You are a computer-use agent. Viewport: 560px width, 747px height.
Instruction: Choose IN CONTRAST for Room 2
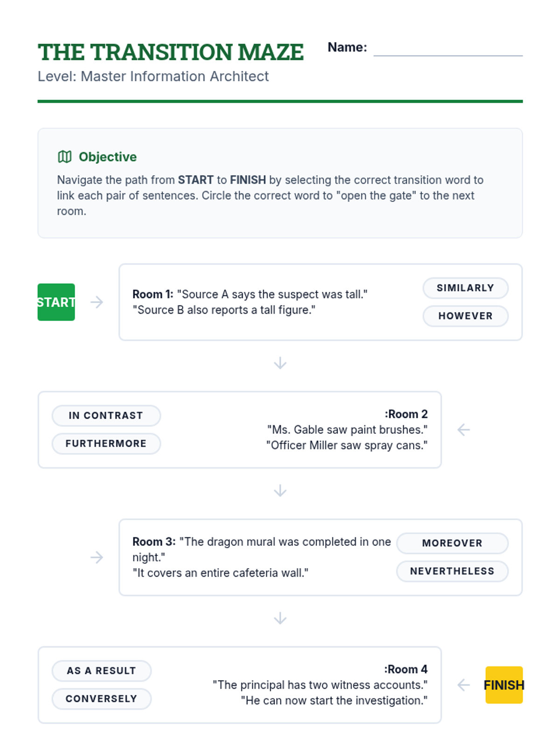click(106, 416)
